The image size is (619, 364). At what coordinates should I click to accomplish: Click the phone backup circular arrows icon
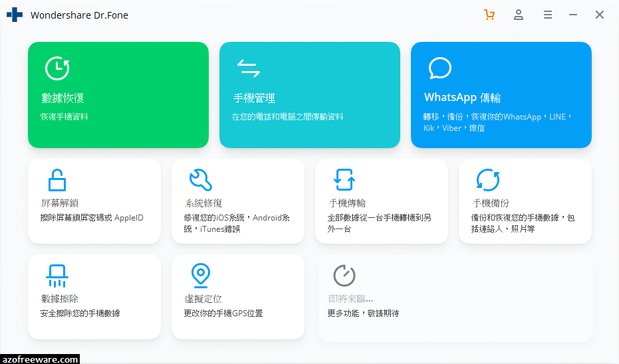tap(488, 180)
